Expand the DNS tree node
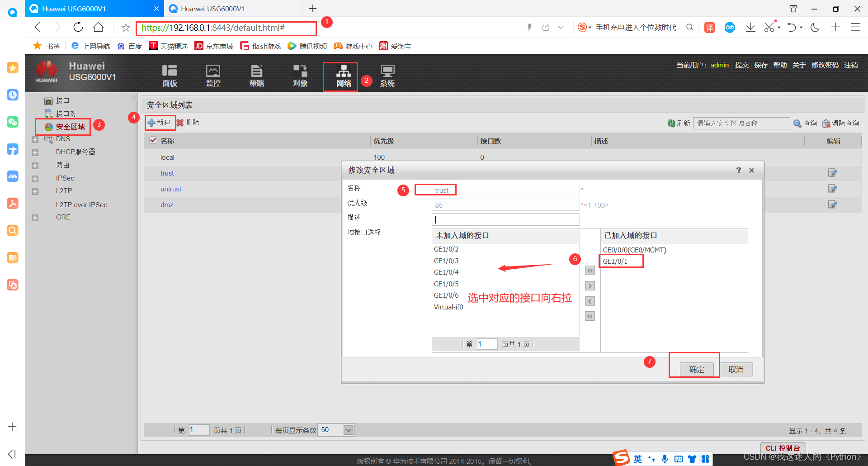 pyautogui.click(x=35, y=139)
